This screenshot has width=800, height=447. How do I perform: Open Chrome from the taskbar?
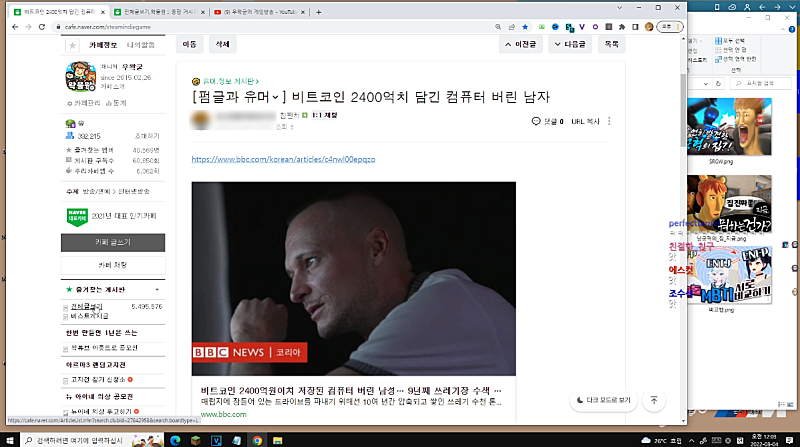(257, 440)
